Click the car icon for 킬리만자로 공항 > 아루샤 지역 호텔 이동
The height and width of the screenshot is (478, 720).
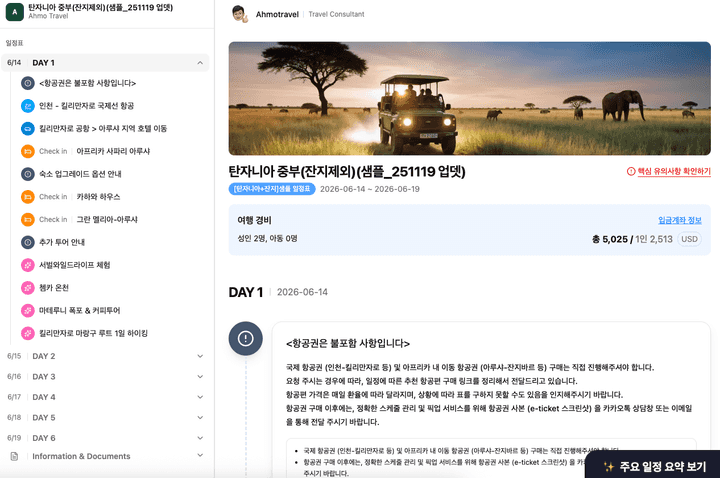(x=28, y=129)
